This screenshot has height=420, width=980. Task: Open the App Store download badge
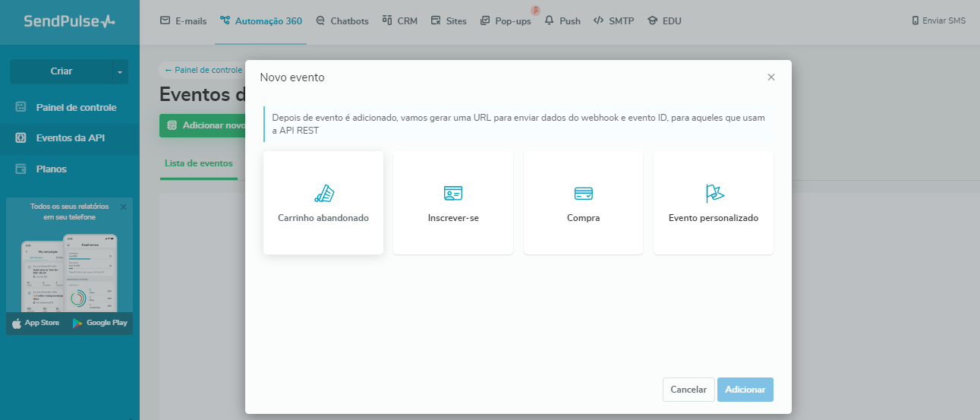coord(36,323)
